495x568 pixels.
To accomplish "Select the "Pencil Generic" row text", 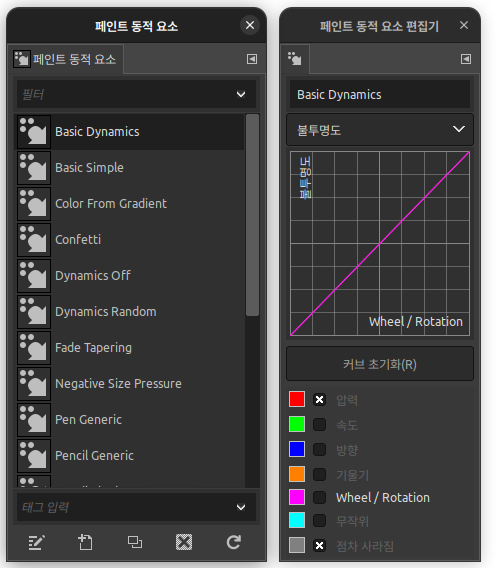I will click(94, 456).
